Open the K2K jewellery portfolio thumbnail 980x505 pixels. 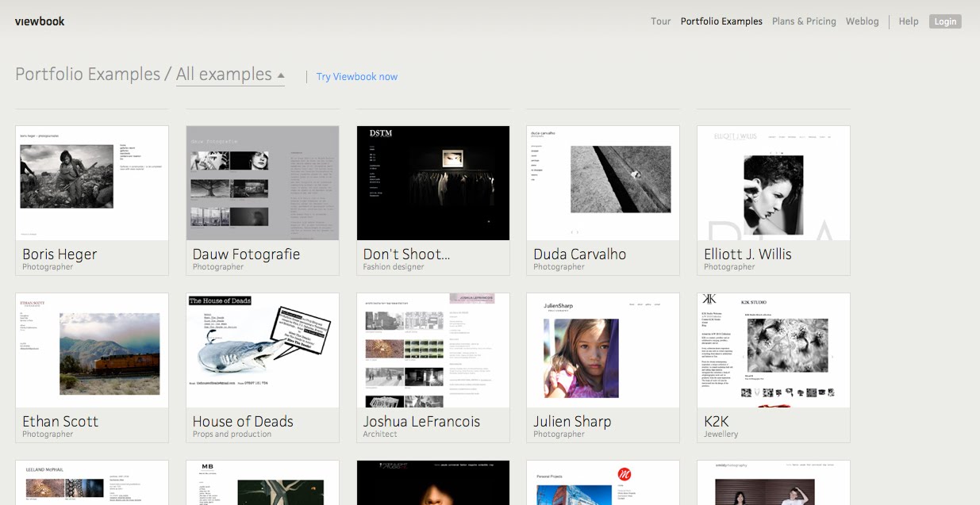click(774, 350)
